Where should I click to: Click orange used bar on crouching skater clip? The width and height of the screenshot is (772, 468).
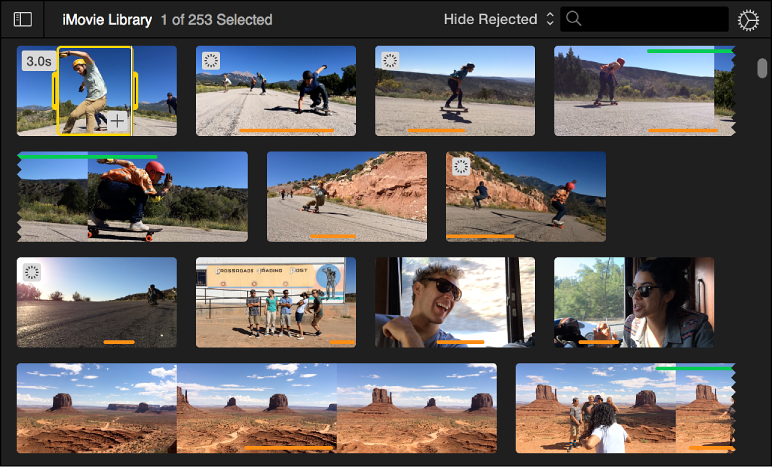click(287, 130)
